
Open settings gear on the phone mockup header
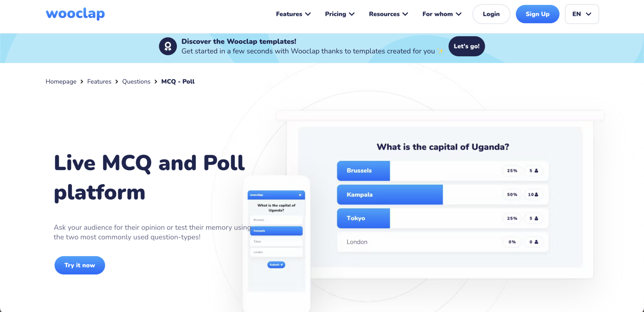coord(300,195)
